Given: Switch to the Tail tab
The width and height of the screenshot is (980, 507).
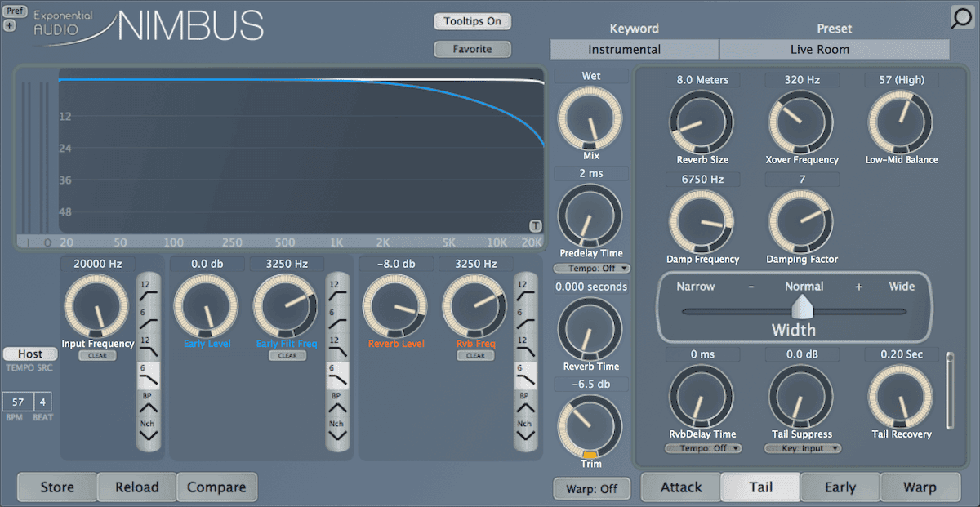Looking at the screenshot, I should 760,487.
